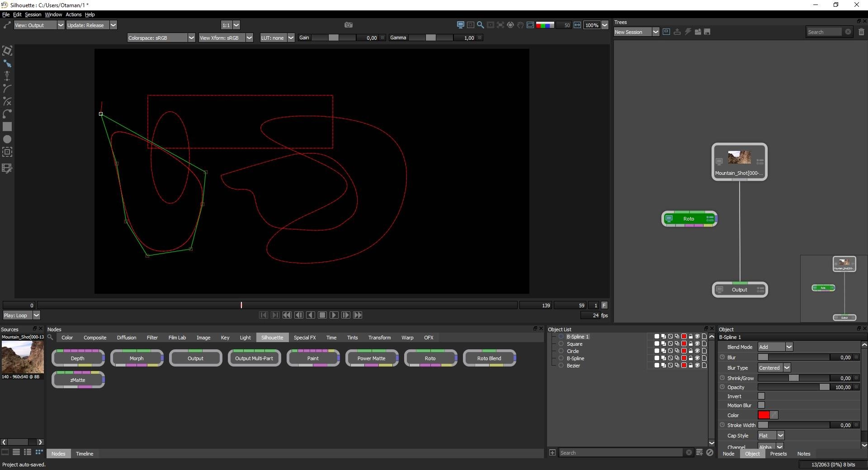Open the Session menu
This screenshot has width=868, height=470.
pos(33,14)
